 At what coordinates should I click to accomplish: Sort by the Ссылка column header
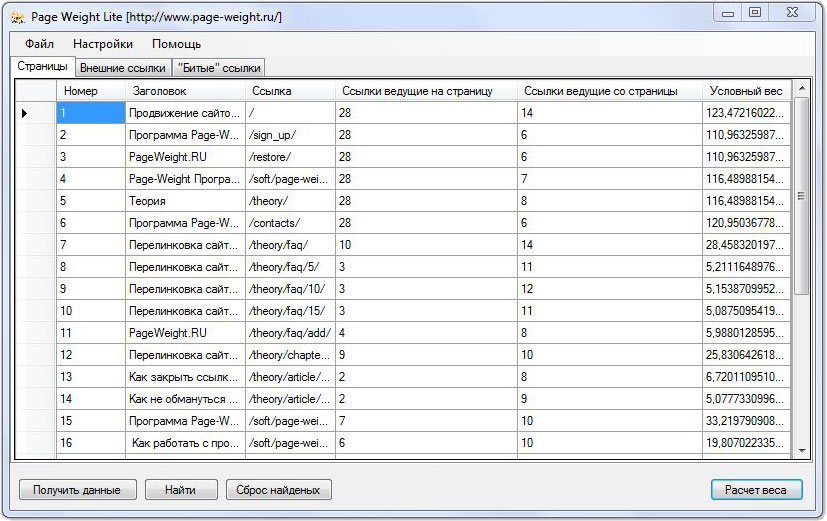290,91
